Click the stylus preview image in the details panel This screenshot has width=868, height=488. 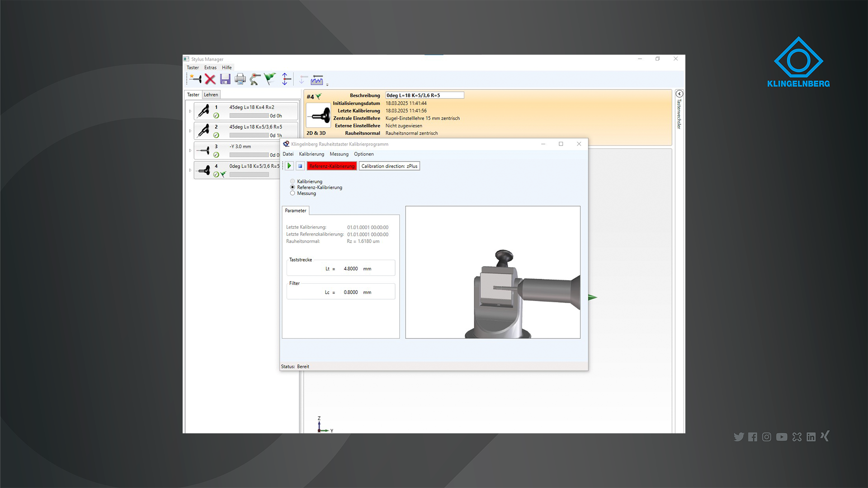[319, 115]
